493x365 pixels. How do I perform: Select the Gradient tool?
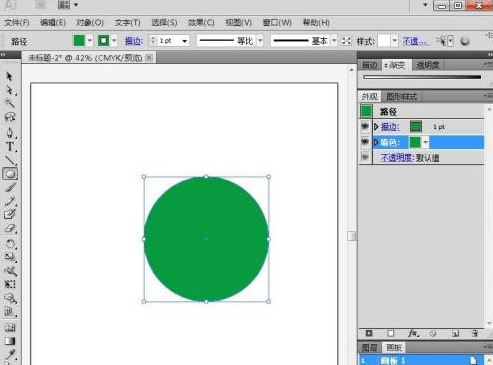tap(9, 341)
